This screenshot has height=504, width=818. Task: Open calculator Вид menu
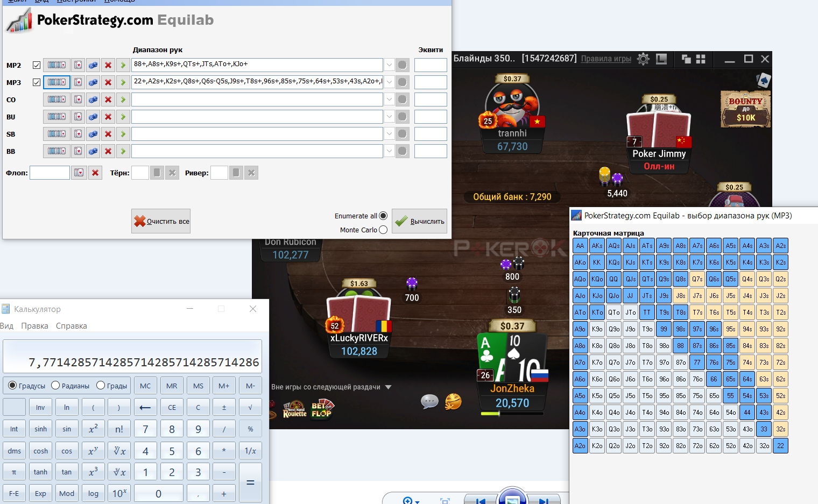[6, 326]
